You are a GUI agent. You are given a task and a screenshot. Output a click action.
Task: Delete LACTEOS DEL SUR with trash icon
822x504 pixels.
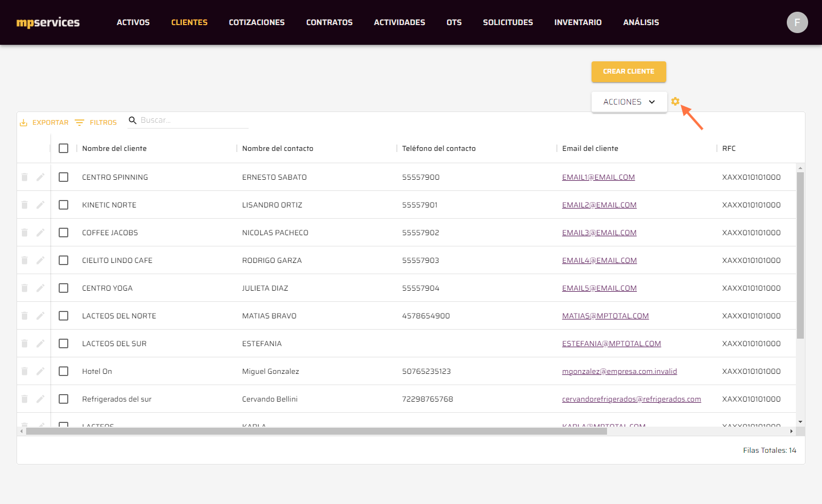(25, 343)
